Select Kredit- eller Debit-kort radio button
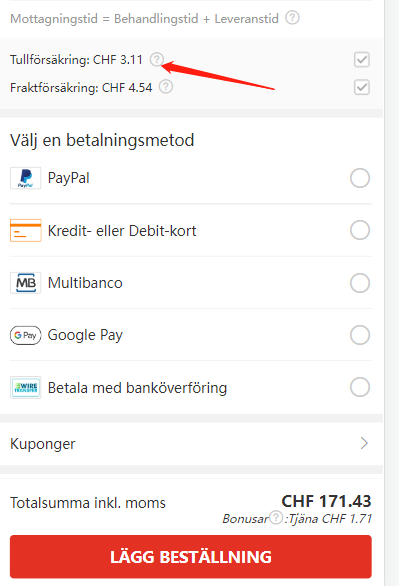 click(x=360, y=230)
